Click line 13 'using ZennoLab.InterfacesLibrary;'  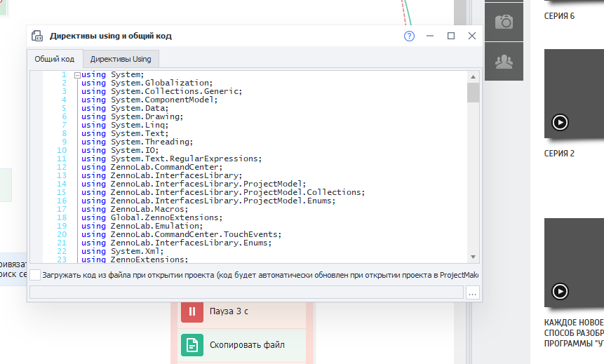pyautogui.click(x=162, y=175)
